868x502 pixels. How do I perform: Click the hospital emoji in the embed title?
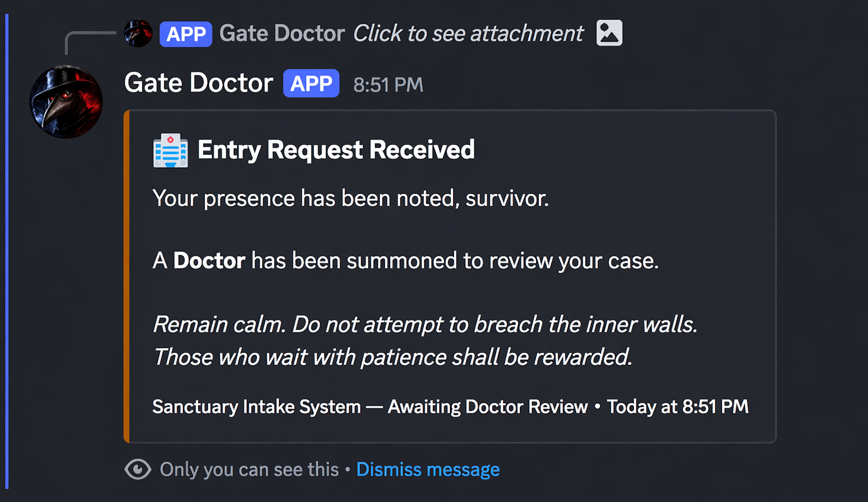coord(169,151)
